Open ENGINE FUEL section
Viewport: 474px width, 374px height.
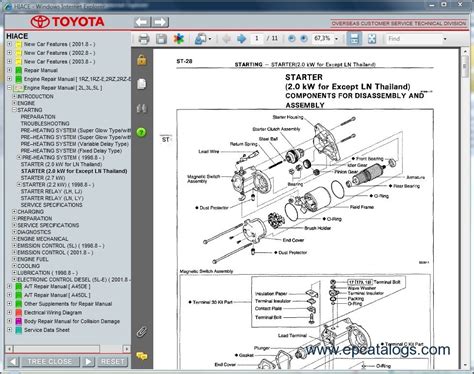click(33, 259)
